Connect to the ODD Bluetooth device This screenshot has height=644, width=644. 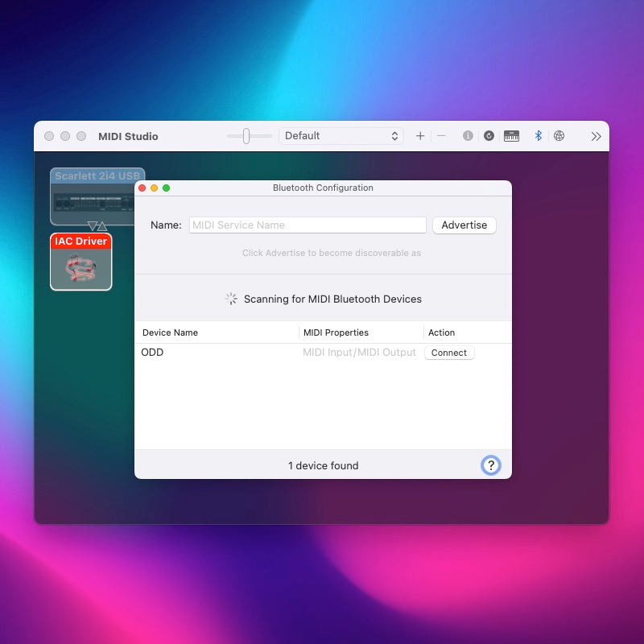click(x=449, y=353)
